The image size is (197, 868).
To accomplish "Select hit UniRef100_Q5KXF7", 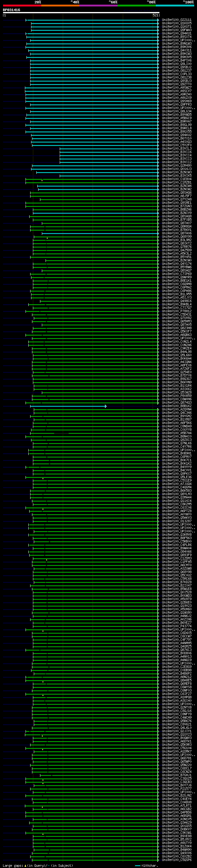I will pos(176,332).
